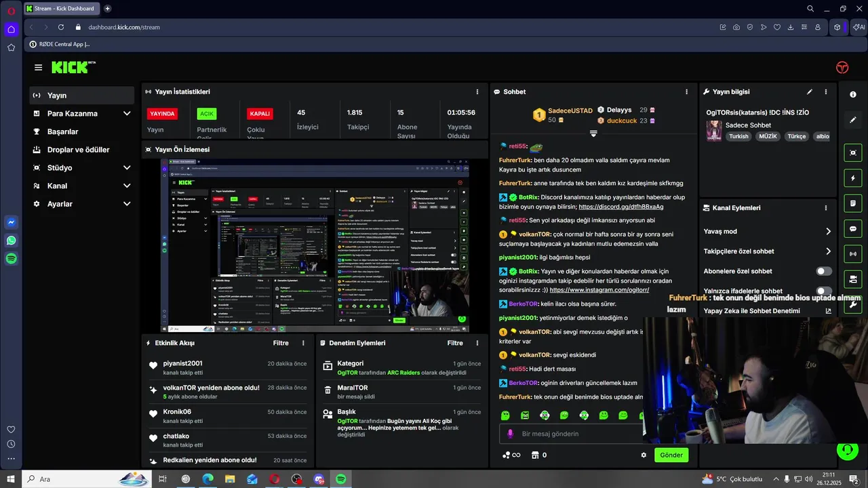Reload page with browser refresh button
Screen dimensions: 868x488
click(61, 27)
